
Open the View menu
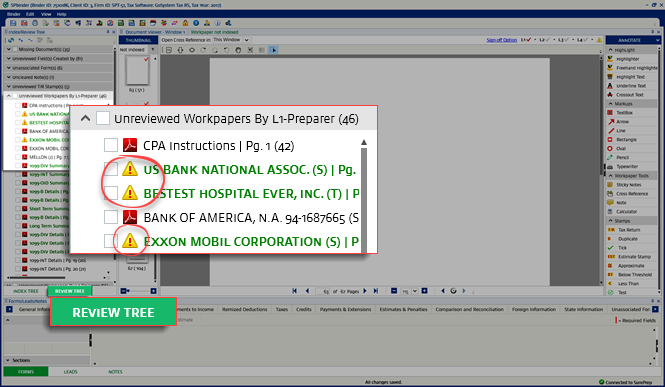[46, 14]
